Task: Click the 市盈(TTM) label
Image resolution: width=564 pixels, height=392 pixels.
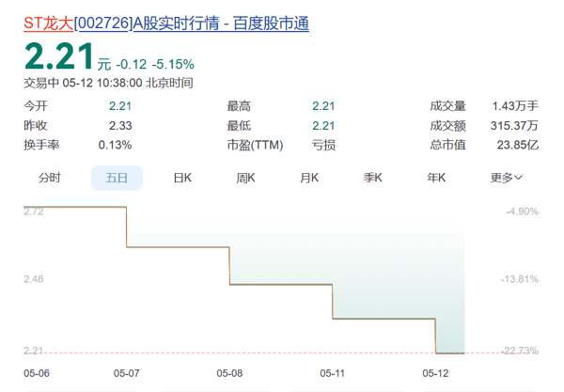Action: (x=255, y=145)
